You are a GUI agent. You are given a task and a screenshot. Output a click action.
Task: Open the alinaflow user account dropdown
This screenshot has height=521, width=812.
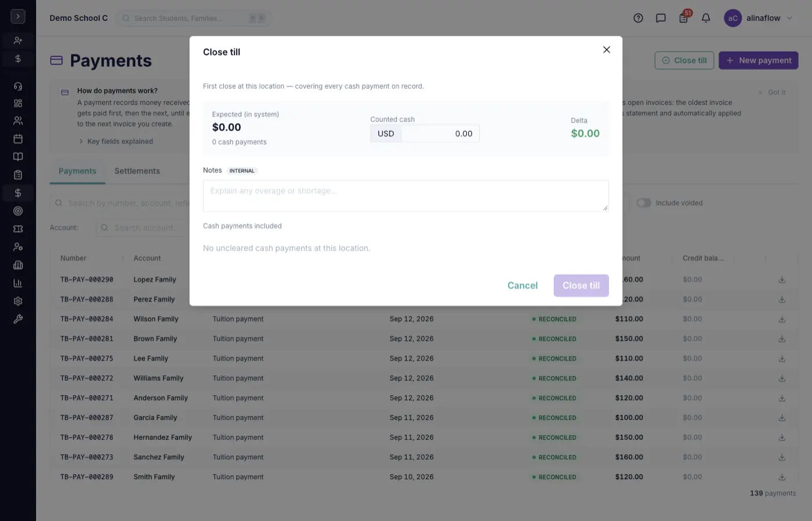[758, 18]
